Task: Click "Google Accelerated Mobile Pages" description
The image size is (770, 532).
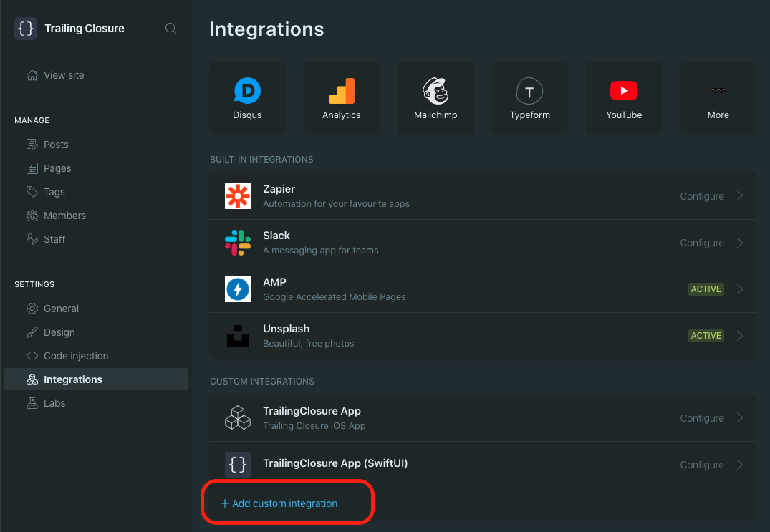Action: click(x=335, y=297)
